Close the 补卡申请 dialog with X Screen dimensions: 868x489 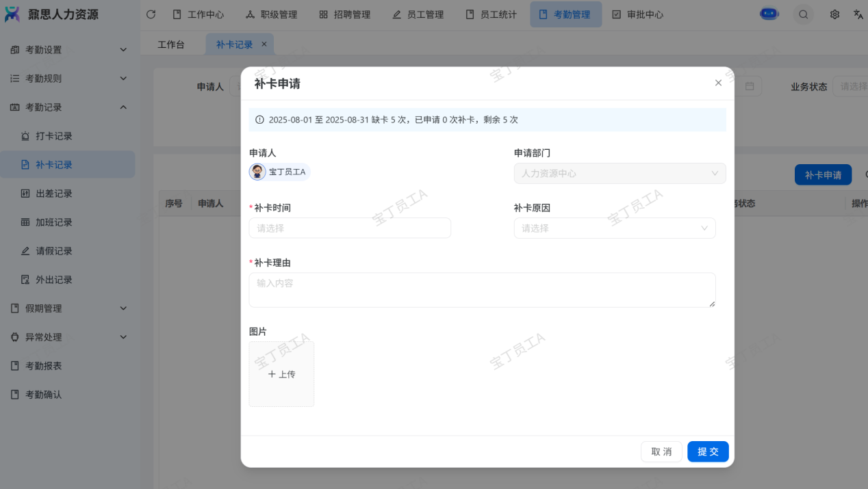tap(718, 83)
